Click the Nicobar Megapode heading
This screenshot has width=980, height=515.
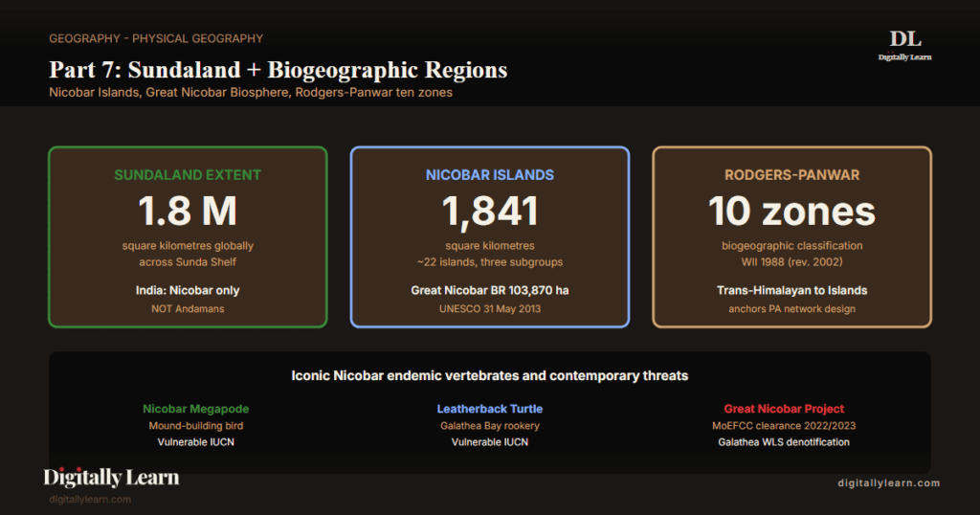(x=195, y=409)
